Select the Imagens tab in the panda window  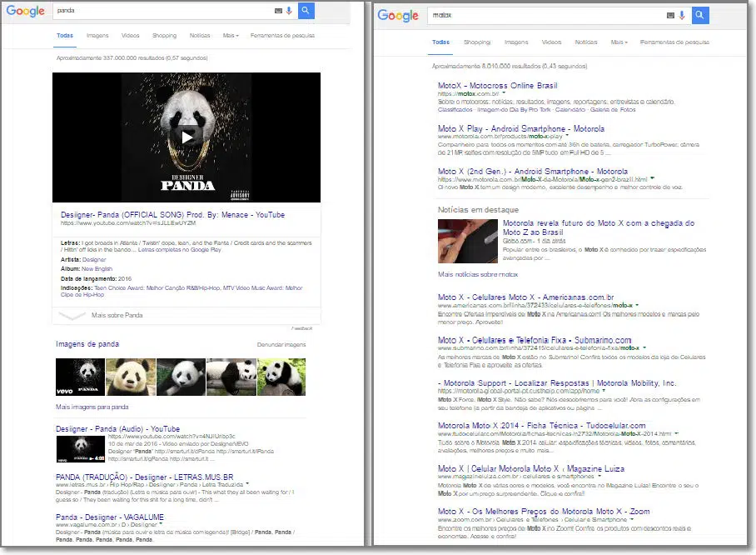[x=97, y=35]
